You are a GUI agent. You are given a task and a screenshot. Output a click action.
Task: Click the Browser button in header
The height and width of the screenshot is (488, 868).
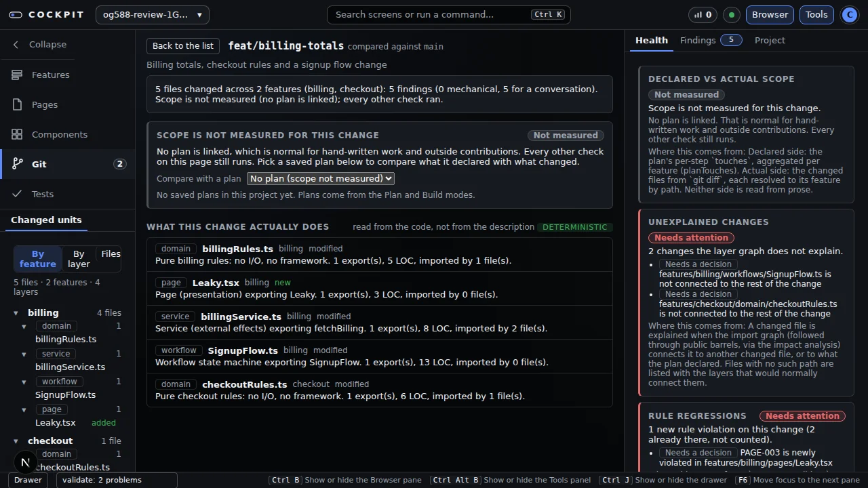pos(770,15)
